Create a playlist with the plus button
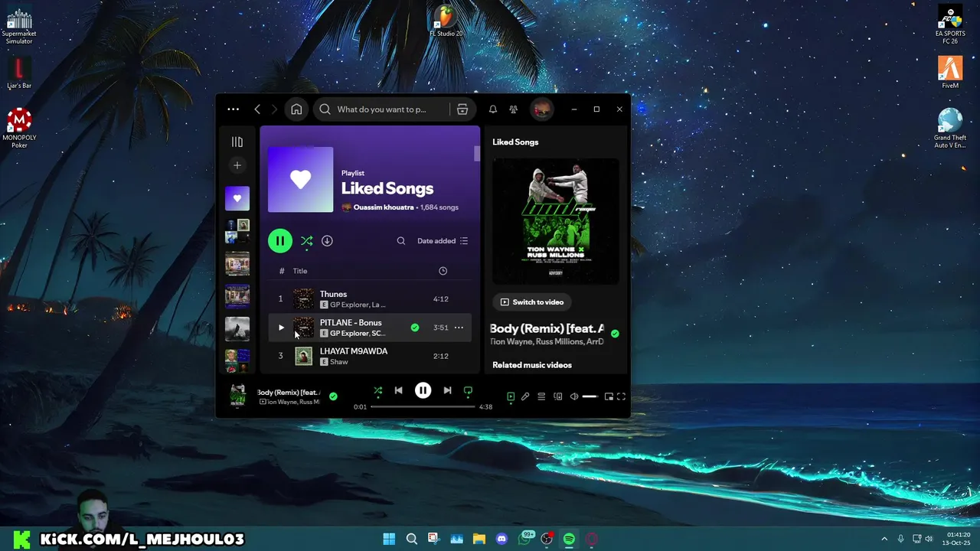This screenshot has width=980, height=551. click(237, 165)
